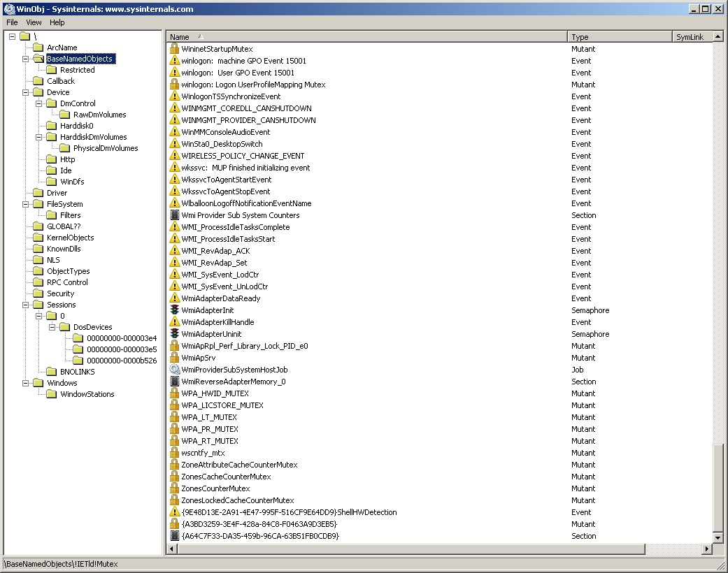The image size is (728, 573).
Task: Open the File menu
Action: click(12, 22)
